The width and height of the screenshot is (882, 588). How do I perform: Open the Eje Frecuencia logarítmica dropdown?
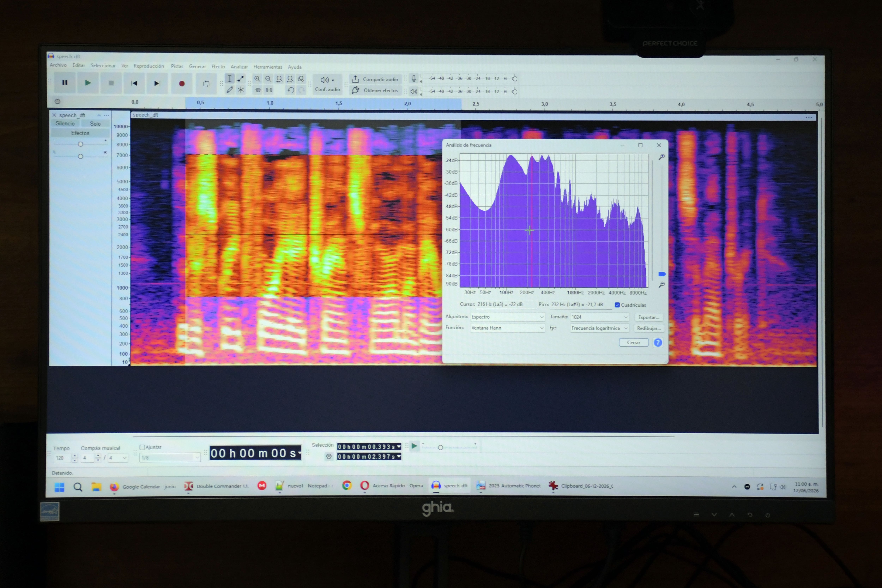[599, 328]
